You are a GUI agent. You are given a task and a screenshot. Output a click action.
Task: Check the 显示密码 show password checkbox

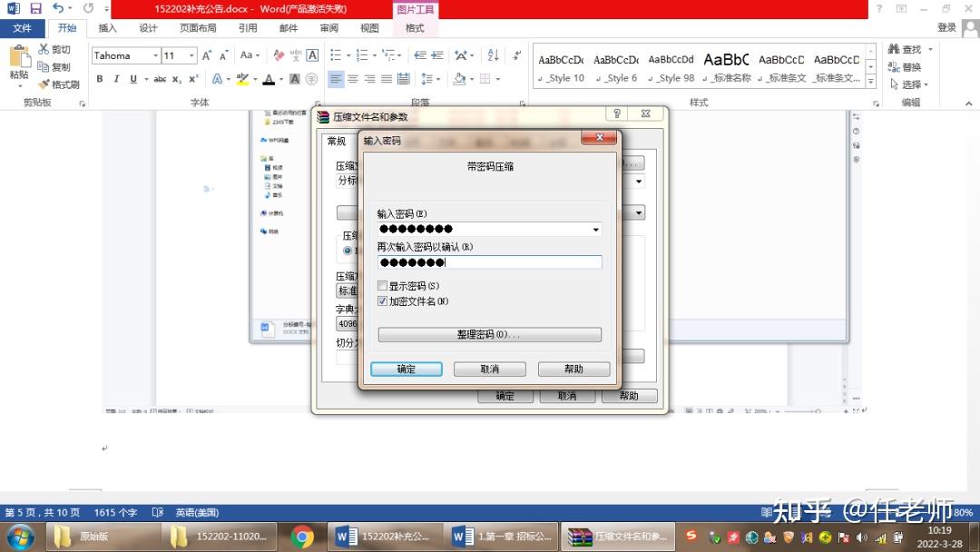pyautogui.click(x=381, y=285)
